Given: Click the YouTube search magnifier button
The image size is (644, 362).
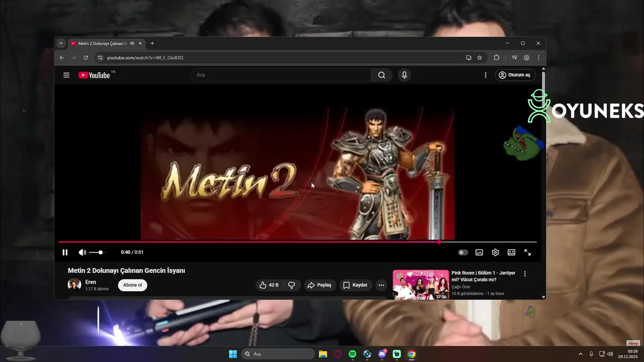Looking at the screenshot, I should tap(381, 75).
